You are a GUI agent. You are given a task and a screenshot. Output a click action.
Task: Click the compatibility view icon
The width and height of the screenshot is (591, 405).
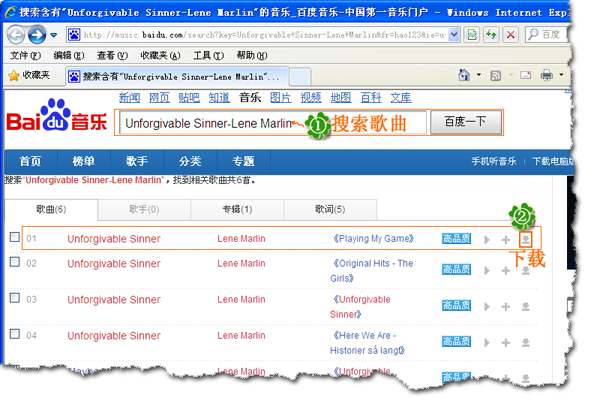472,35
